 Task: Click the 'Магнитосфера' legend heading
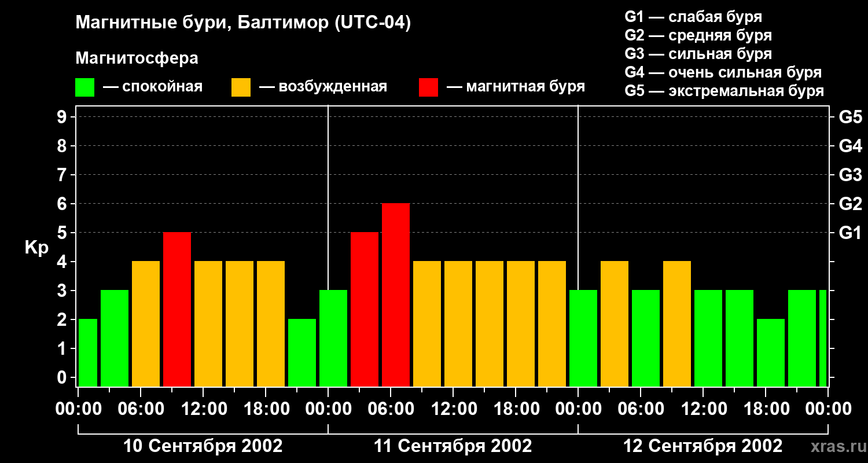click(137, 58)
